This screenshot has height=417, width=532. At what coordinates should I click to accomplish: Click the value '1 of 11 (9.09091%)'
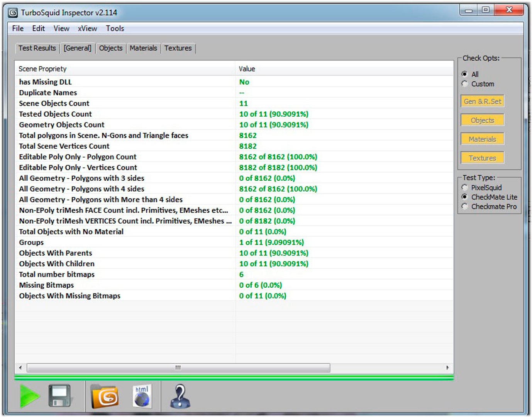(271, 242)
